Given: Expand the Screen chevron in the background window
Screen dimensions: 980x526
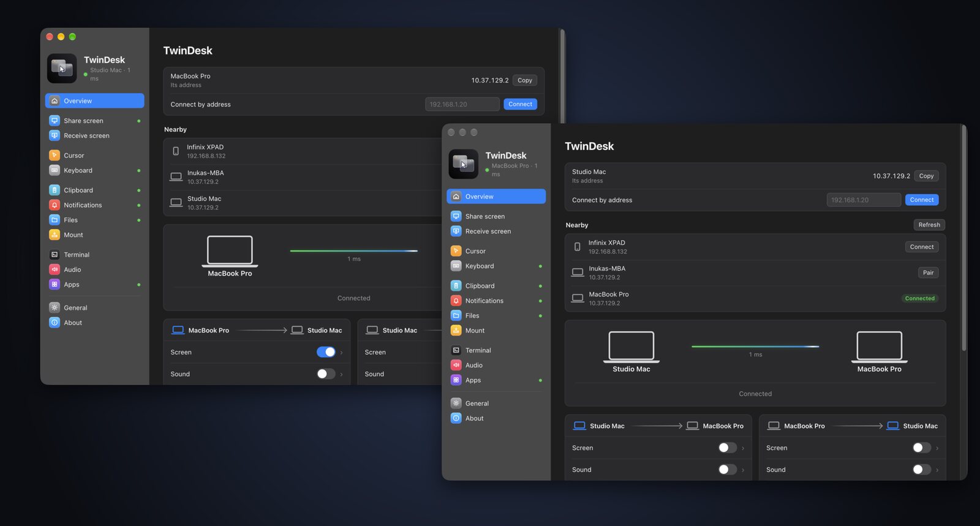Looking at the screenshot, I should (341, 353).
